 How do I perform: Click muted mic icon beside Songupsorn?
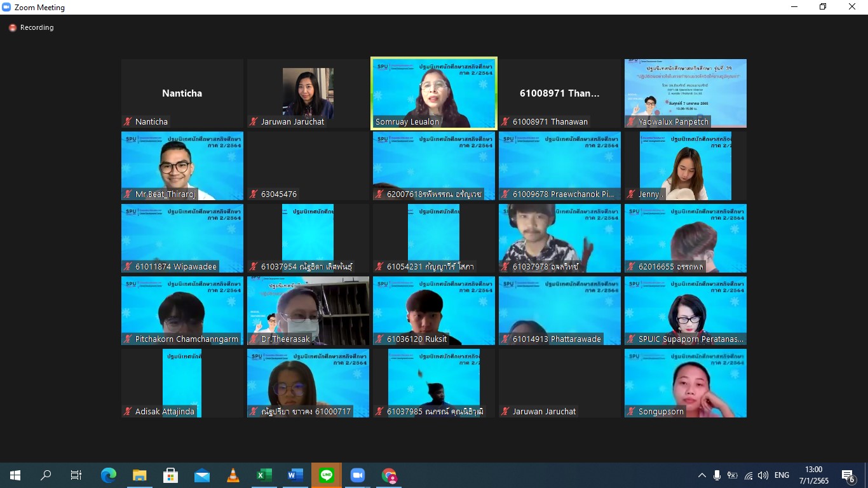(632, 411)
